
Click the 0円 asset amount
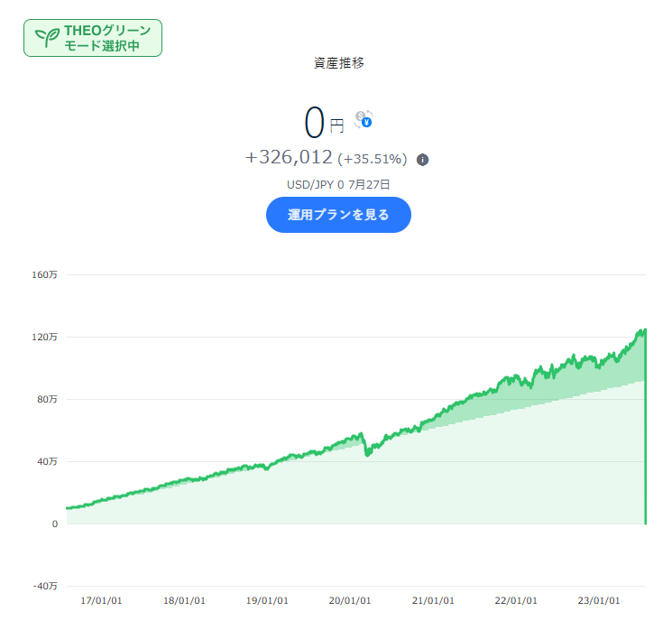pos(324,123)
